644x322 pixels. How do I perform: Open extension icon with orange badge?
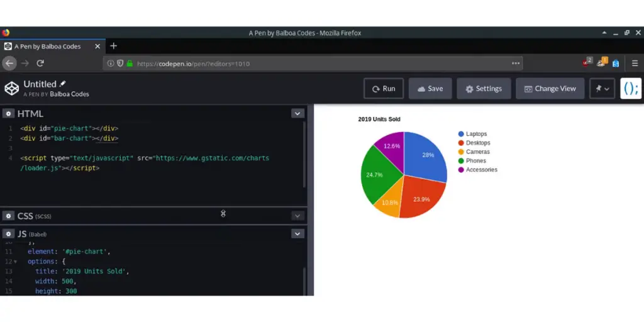602,62
